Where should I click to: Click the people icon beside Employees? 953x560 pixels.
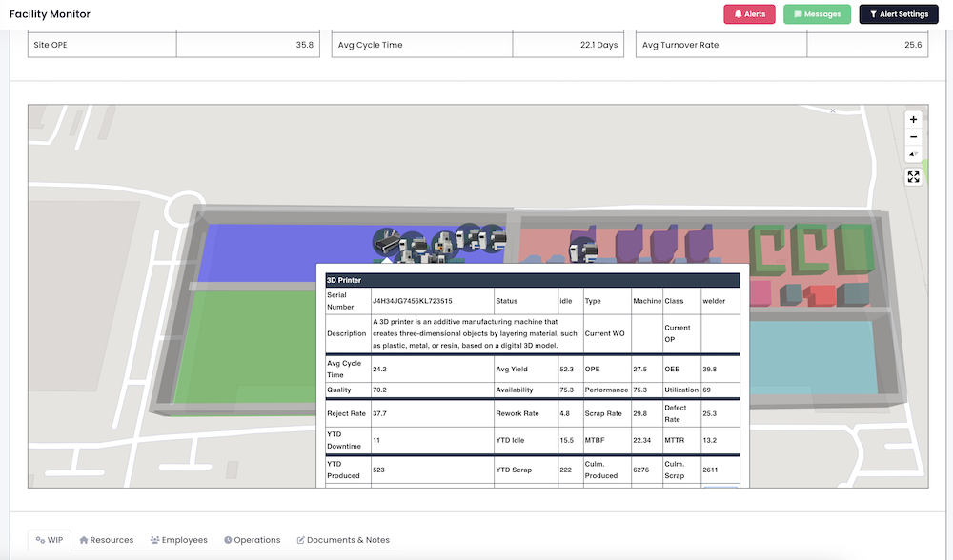(x=154, y=540)
